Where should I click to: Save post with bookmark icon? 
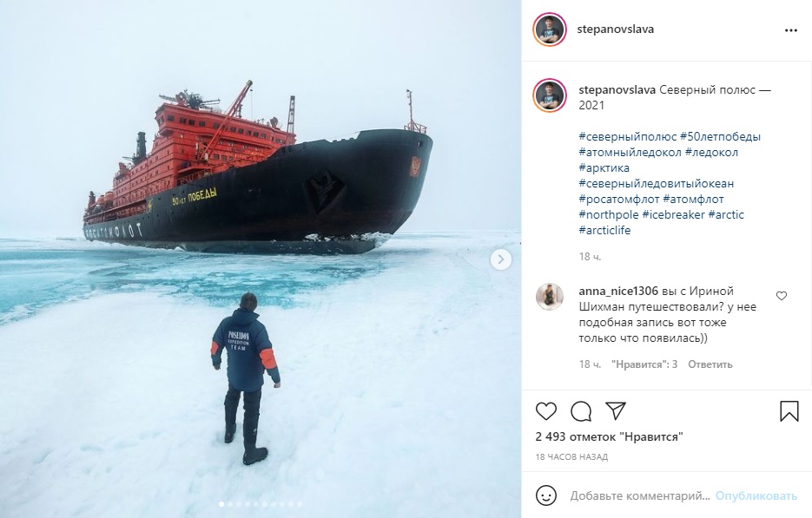789,411
